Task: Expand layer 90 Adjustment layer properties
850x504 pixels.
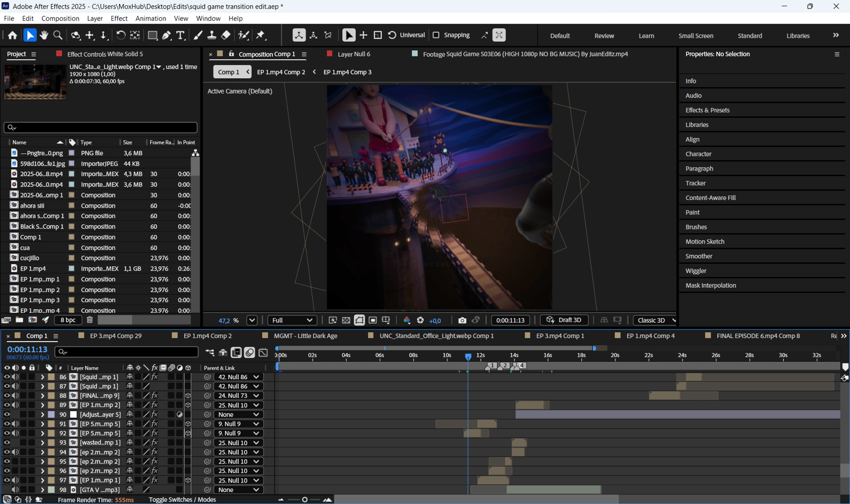Action: pyautogui.click(x=42, y=415)
